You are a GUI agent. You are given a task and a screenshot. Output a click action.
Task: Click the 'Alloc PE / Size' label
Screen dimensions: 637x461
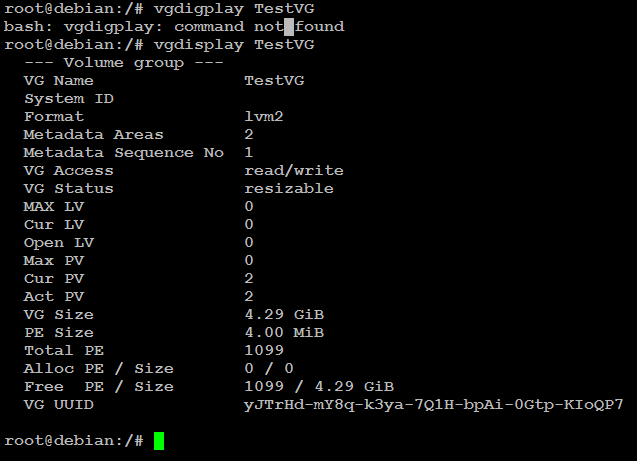coord(99,368)
